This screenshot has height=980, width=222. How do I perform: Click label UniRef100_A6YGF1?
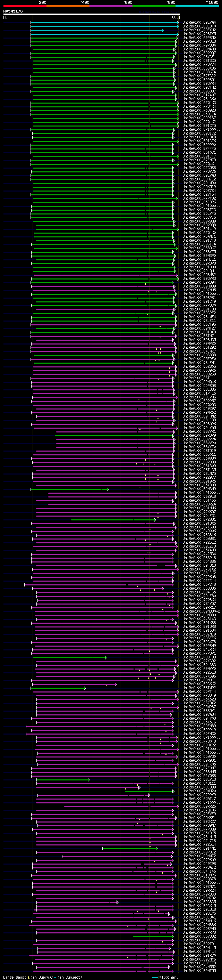(199, 57)
